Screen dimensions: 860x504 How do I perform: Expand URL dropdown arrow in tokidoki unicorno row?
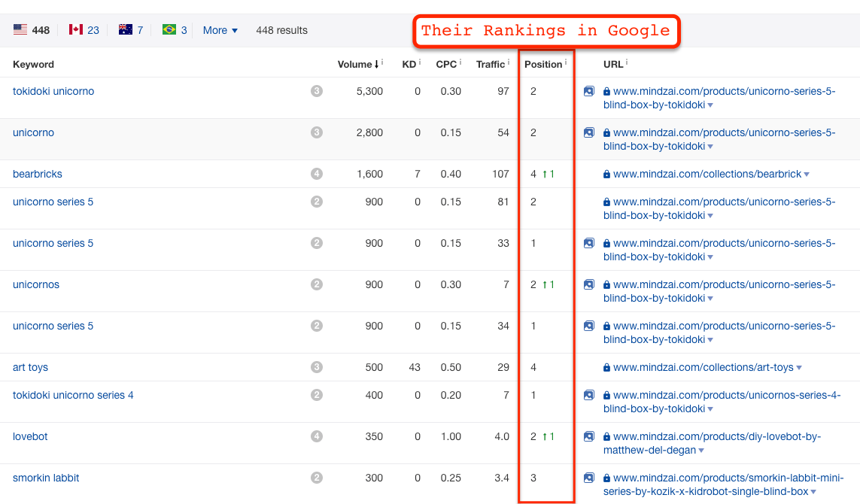[x=710, y=105]
